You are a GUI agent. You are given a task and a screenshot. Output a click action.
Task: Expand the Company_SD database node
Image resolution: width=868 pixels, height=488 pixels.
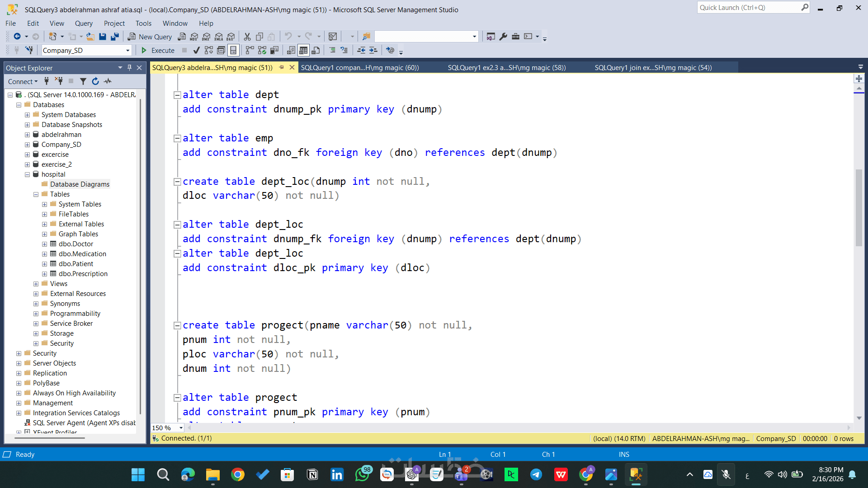pos(27,145)
